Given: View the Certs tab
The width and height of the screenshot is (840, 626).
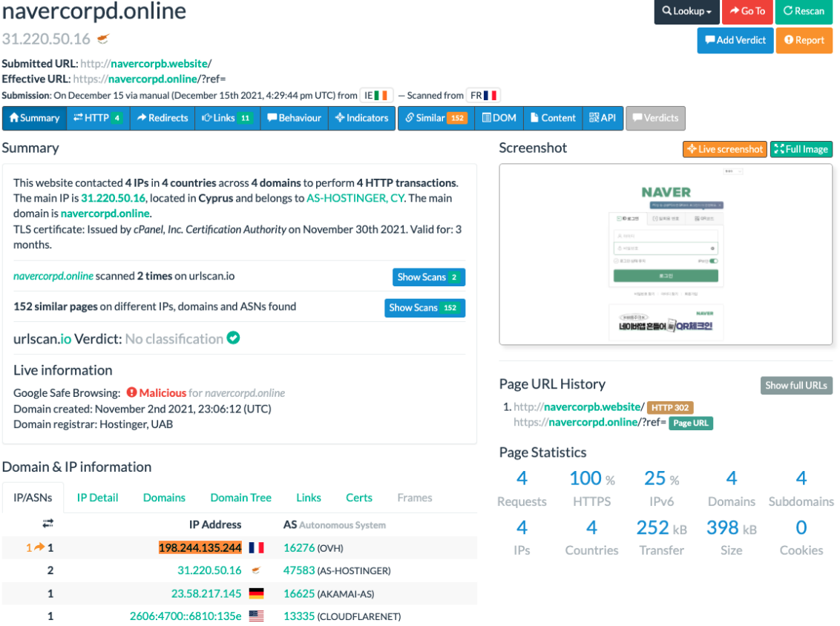Looking at the screenshot, I should (359, 498).
